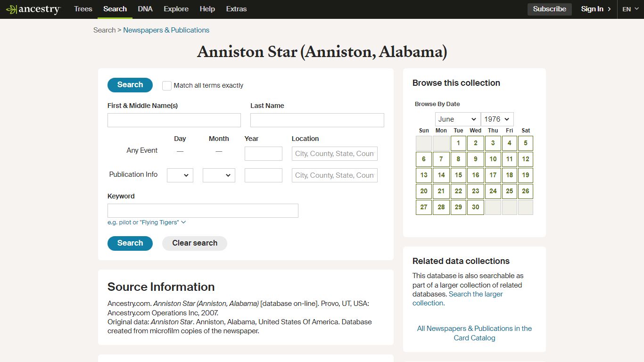The image size is (644, 362).
Task: Click the Search breadcrumb
Action: [104, 30]
